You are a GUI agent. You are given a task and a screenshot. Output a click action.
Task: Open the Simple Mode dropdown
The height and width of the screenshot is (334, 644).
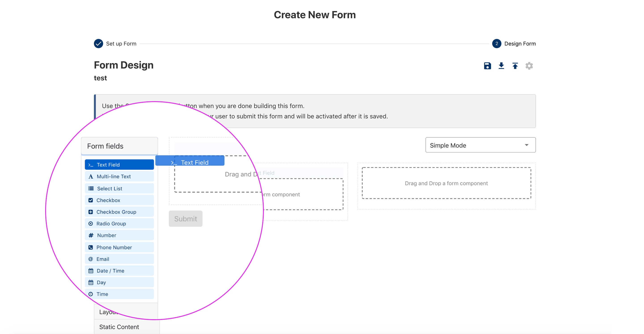click(480, 145)
